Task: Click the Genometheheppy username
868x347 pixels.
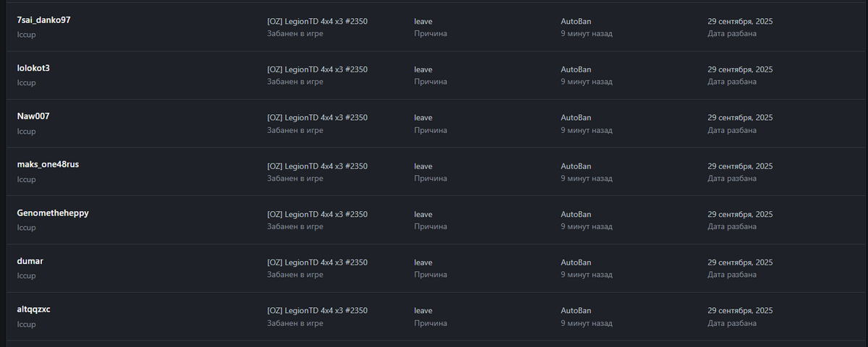Action: 52,214
